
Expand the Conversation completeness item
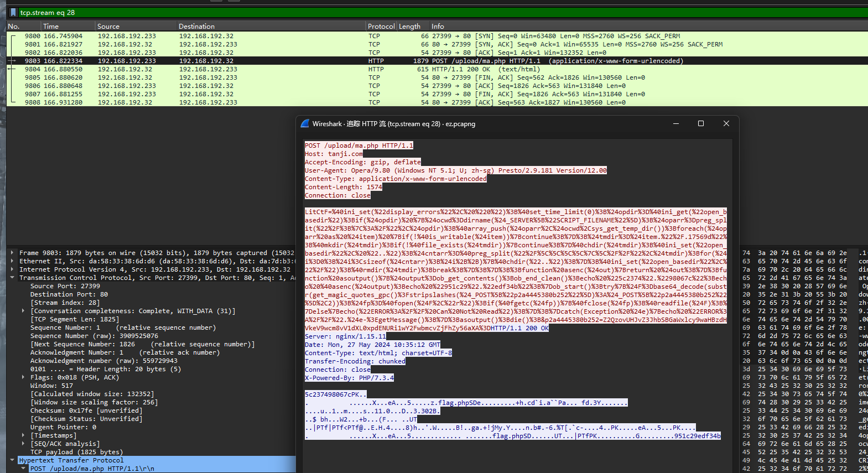click(23, 311)
